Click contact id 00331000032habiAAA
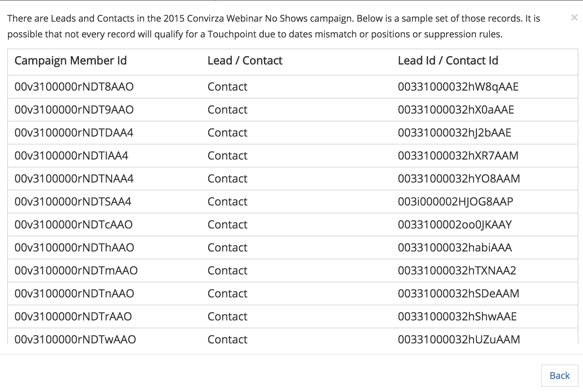Image resolution: width=583 pixels, height=392 pixels. click(x=455, y=248)
